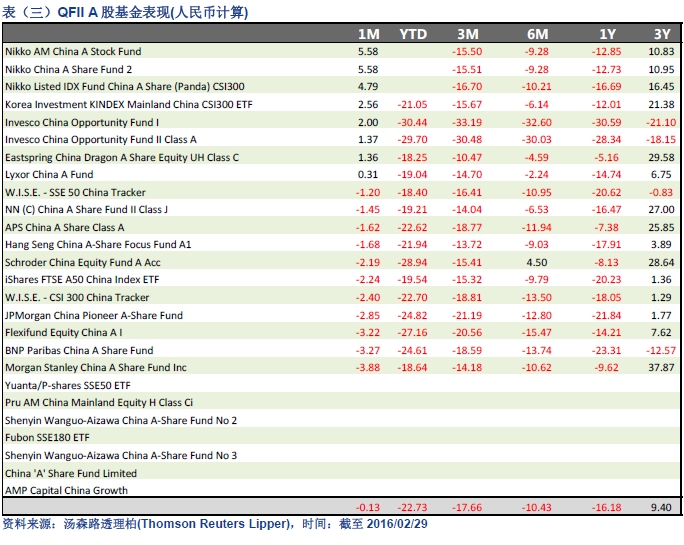Click the source note mentioning Thomson Reuters Lipper

215,524
